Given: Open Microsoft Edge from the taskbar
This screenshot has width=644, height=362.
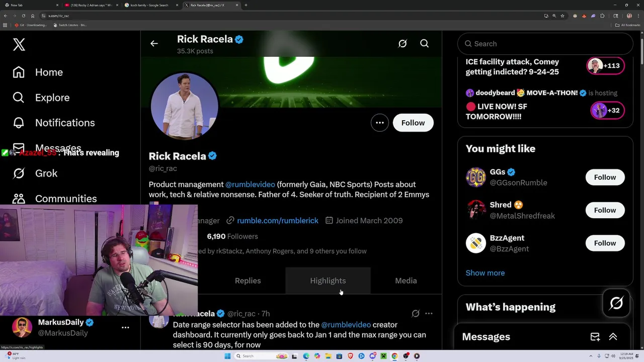Looking at the screenshot, I should 306,356.
